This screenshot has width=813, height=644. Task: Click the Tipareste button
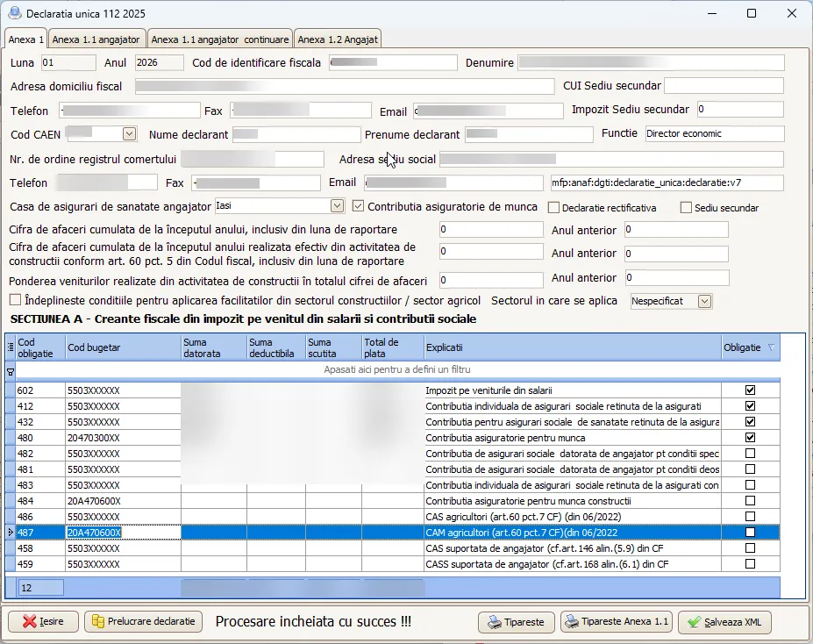pyautogui.click(x=516, y=622)
